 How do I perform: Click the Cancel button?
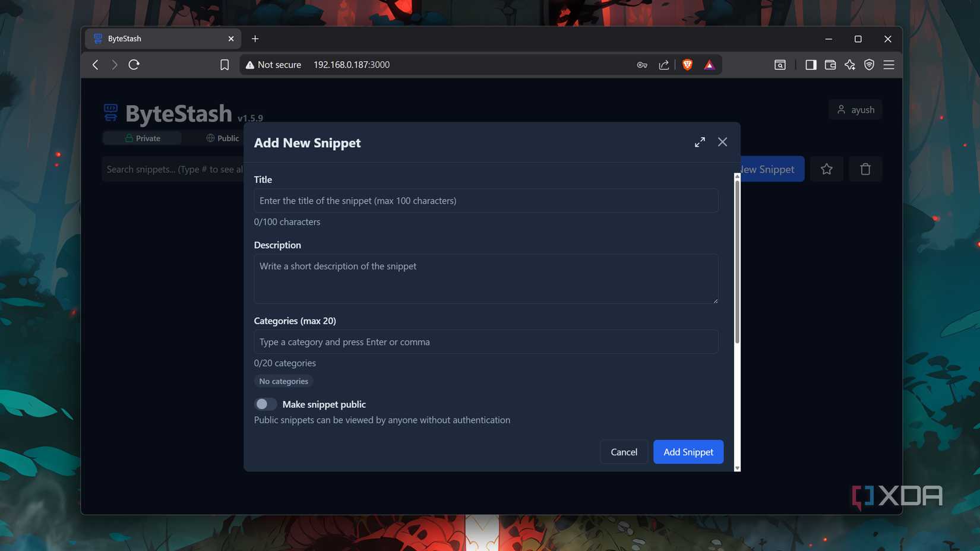pyautogui.click(x=624, y=452)
